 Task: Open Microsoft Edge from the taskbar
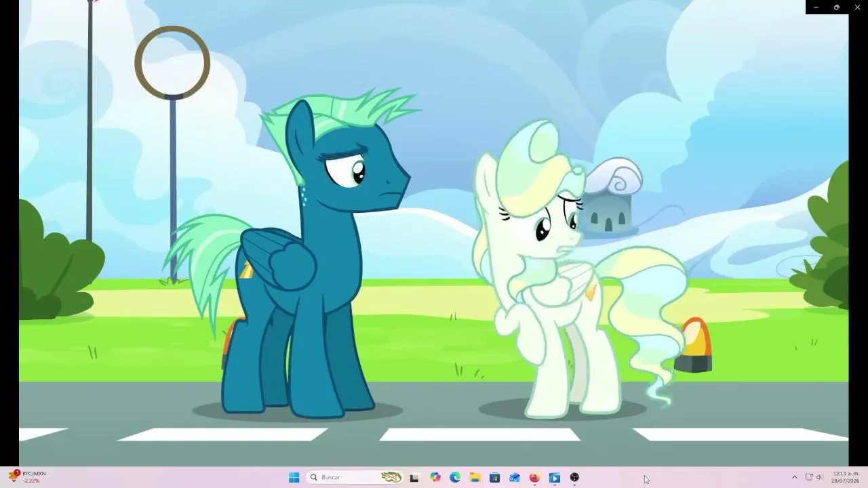(455, 478)
